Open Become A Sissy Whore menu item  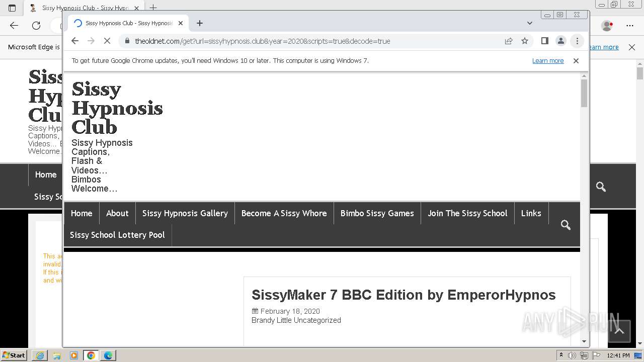284,213
